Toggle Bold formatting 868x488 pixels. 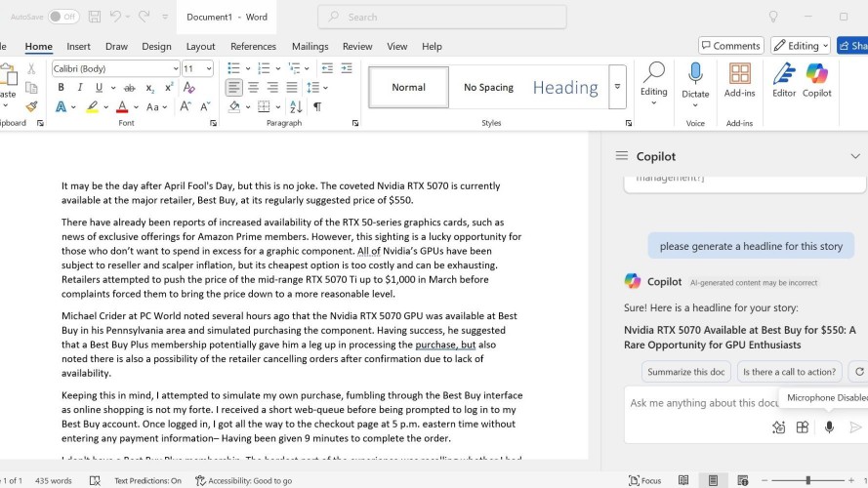click(x=61, y=87)
